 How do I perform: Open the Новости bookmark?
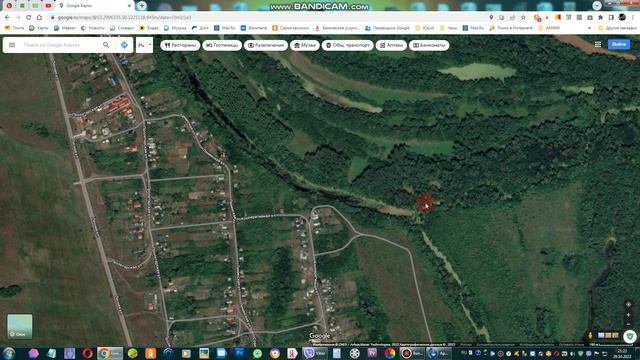[93, 28]
